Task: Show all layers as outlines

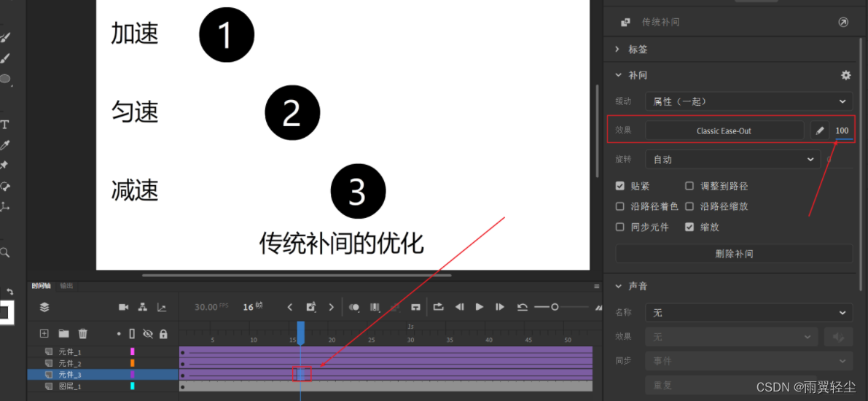Action: pos(132,333)
